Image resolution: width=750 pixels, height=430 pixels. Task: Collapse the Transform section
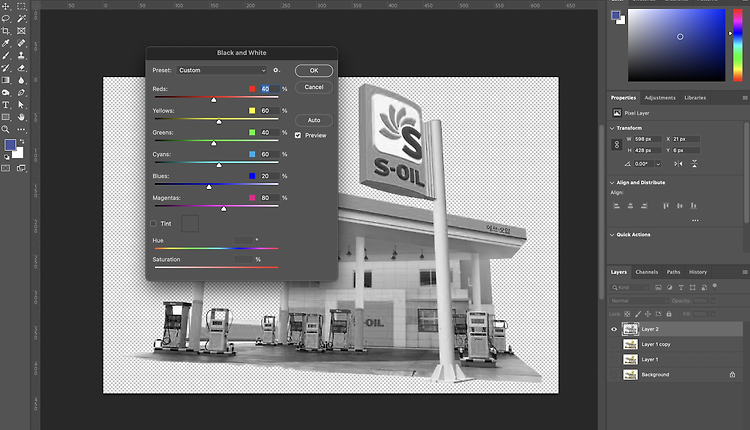[x=612, y=128]
